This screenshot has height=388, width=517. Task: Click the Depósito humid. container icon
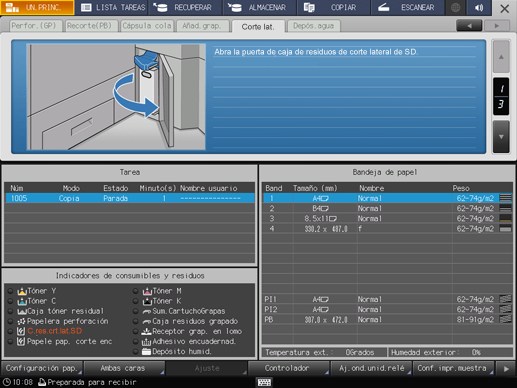pyautogui.click(x=146, y=352)
